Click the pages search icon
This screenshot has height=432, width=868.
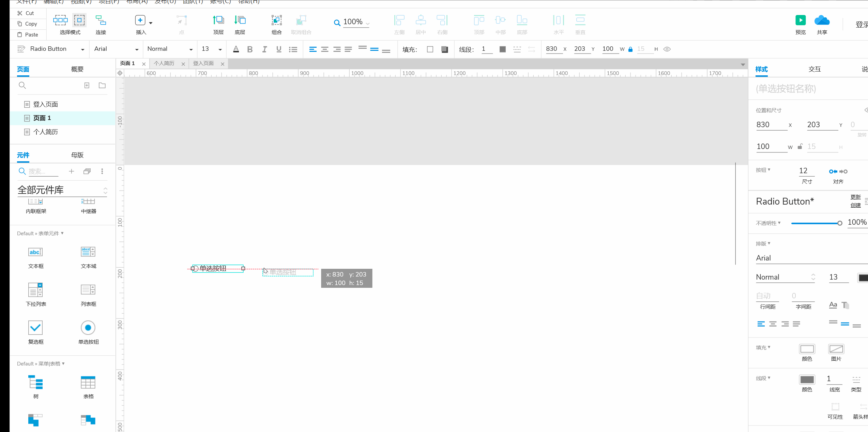click(x=22, y=85)
